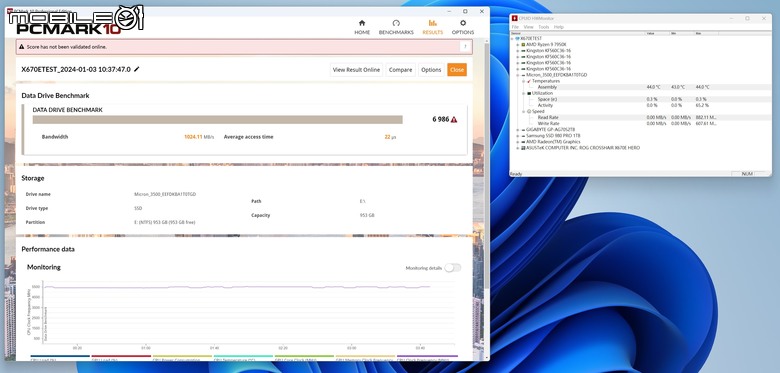Click the gauge icon next to Speed

[529, 111]
